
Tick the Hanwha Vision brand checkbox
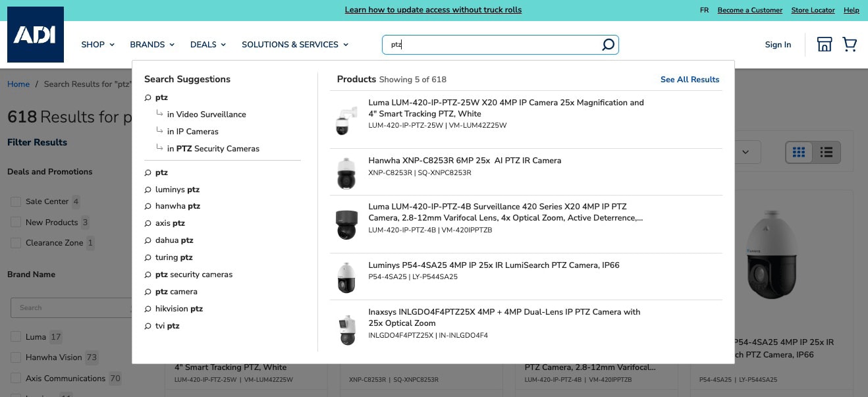pyautogui.click(x=16, y=357)
